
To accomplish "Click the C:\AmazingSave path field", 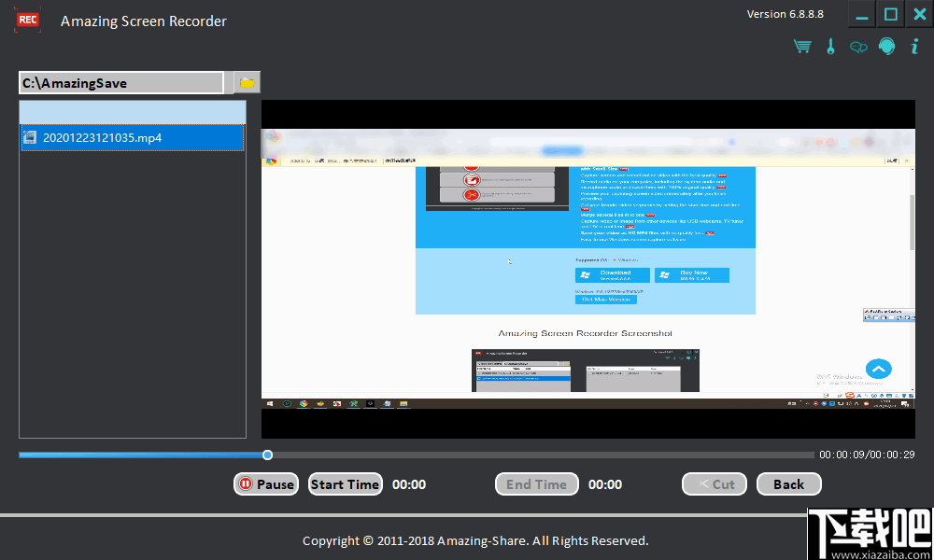I will 120,82.
